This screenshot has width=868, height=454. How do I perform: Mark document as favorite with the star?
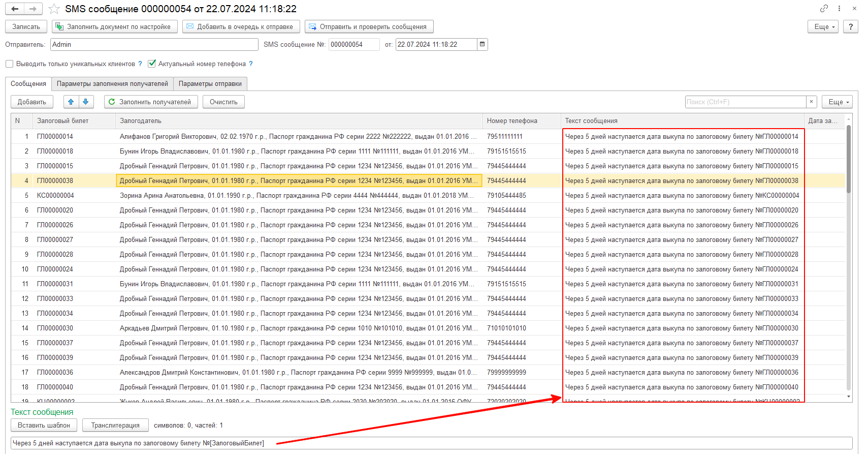pos(54,9)
